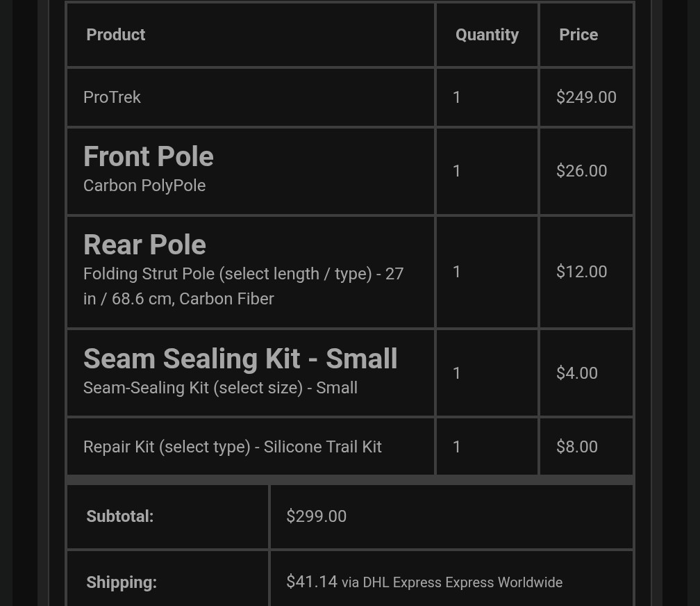Click the $12.00 Rear Pole price
This screenshot has height=606, width=700.
pyautogui.click(x=581, y=272)
